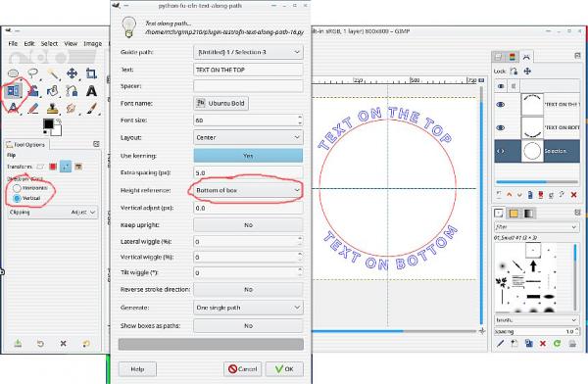Click the Text input field
The height and width of the screenshot is (384, 588).
(x=248, y=70)
